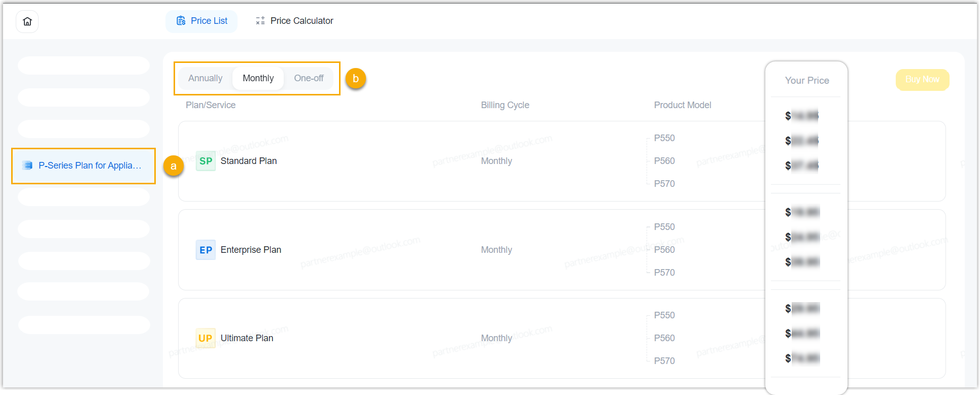Open P-Series Plan for Appliances item

click(90, 166)
